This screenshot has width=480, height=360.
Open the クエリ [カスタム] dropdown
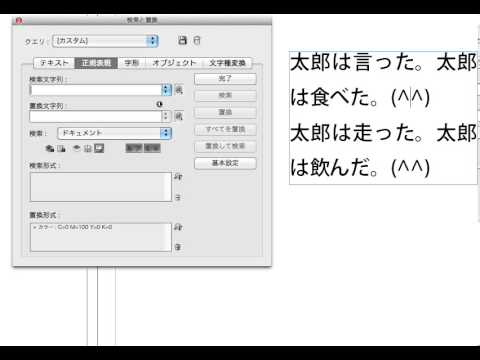(105, 41)
